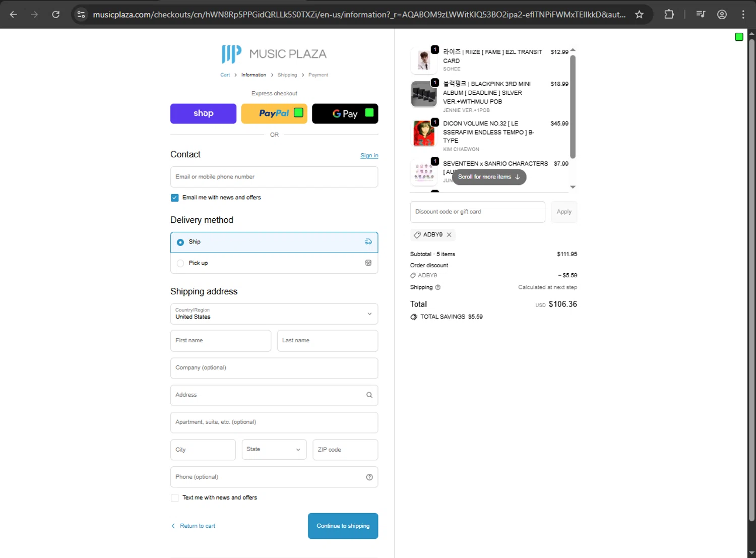Click Continue to shipping button
This screenshot has width=756, height=558.
coord(343,526)
